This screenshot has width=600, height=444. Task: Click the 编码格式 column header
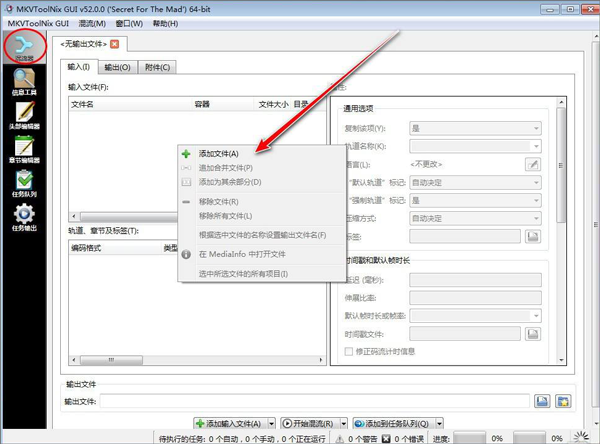point(115,248)
